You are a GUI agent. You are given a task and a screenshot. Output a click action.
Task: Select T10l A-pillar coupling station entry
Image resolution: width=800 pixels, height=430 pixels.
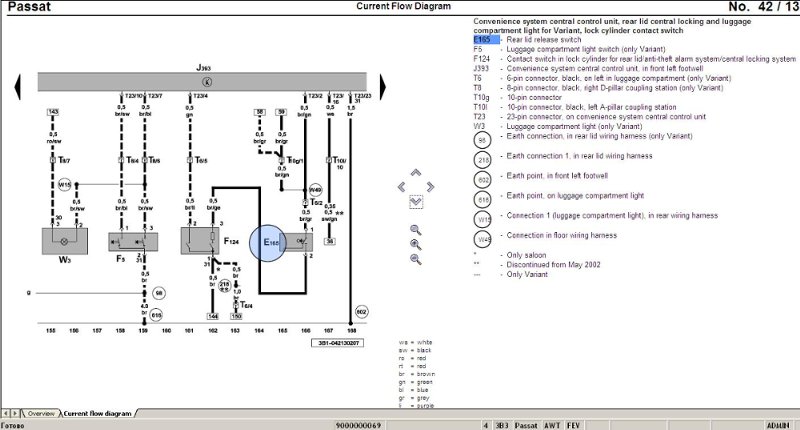[575, 108]
